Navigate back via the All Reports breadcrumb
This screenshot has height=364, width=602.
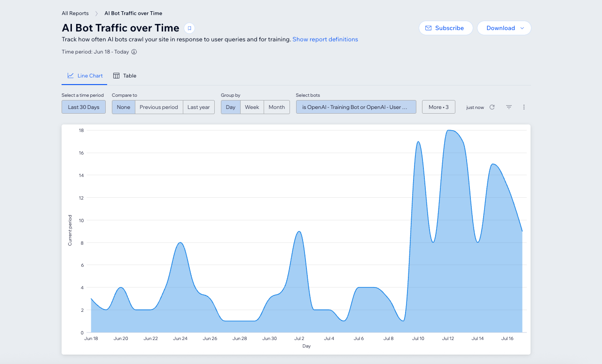75,13
